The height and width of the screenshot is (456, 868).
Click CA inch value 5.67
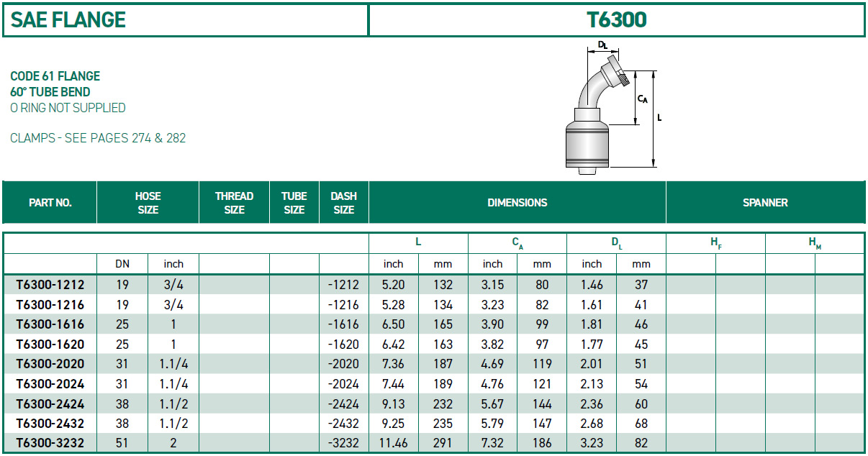(492, 403)
